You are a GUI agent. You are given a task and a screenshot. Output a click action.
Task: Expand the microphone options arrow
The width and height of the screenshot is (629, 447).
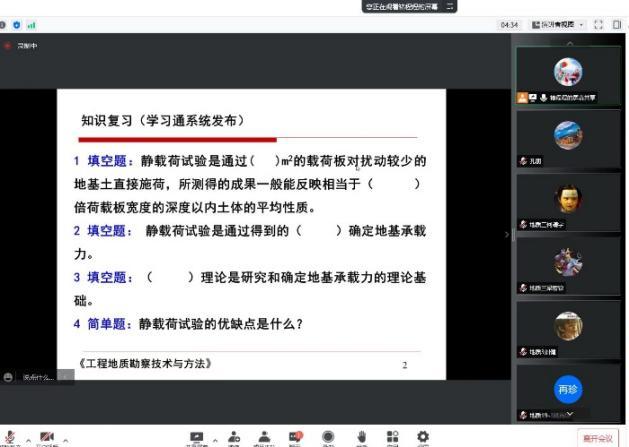click(27, 437)
